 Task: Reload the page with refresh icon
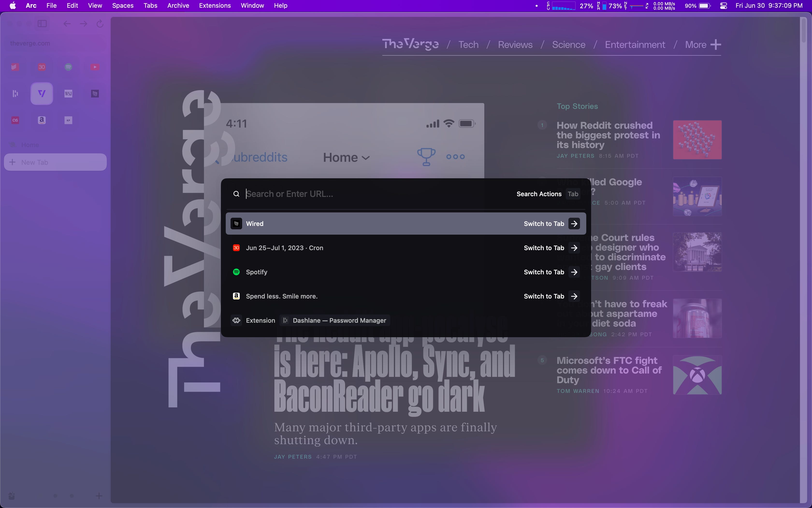pyautogui.click(x=100, y=23)
